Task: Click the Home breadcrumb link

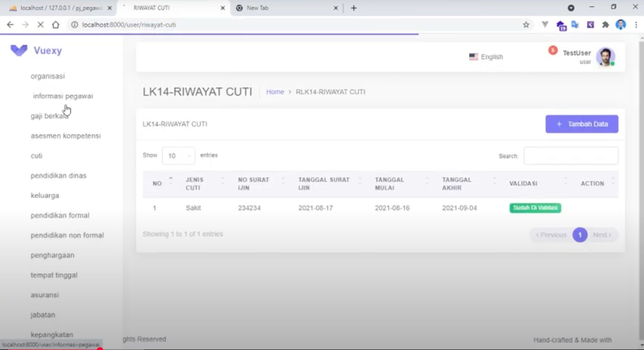Action: point(275,92)
